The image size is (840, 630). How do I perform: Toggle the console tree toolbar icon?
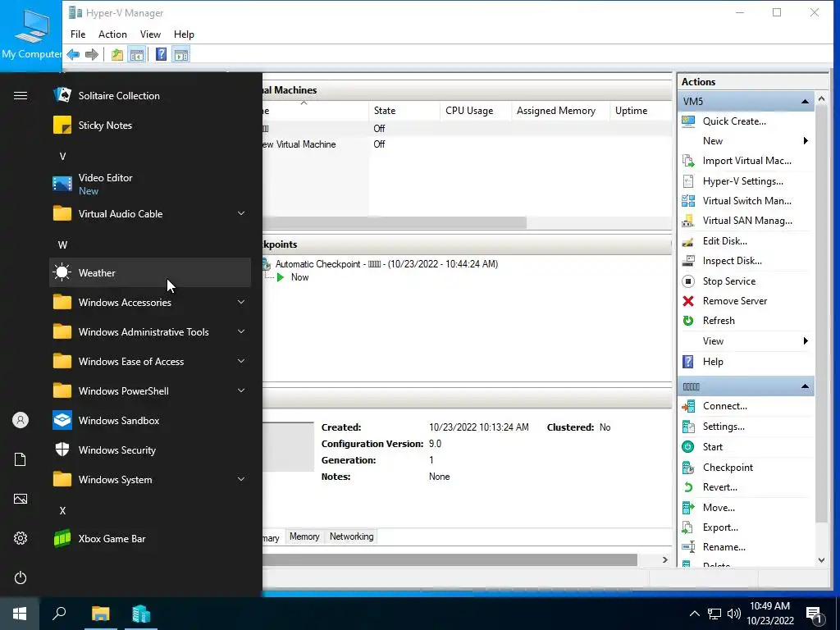137,54
